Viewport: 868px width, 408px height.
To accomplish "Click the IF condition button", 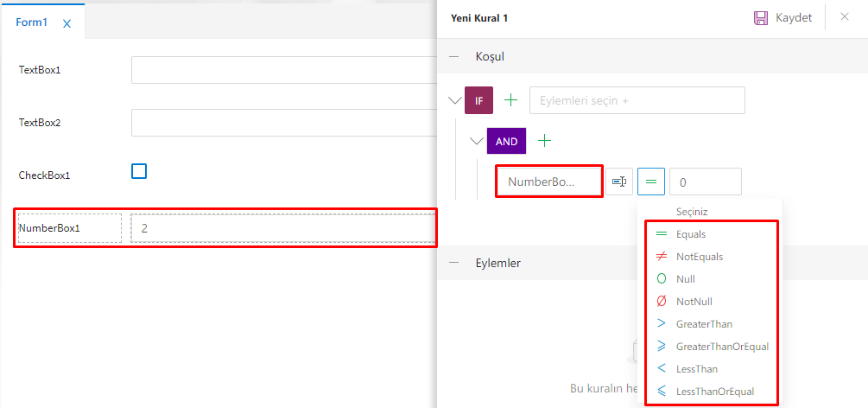I will click(x=478, y=100).
